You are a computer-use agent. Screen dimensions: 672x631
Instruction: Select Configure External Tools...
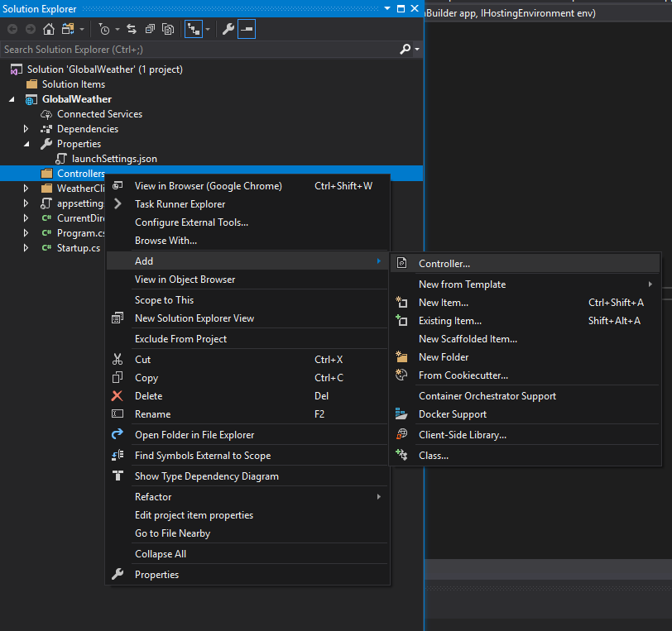pyautogui.click(x=247, y=222)
